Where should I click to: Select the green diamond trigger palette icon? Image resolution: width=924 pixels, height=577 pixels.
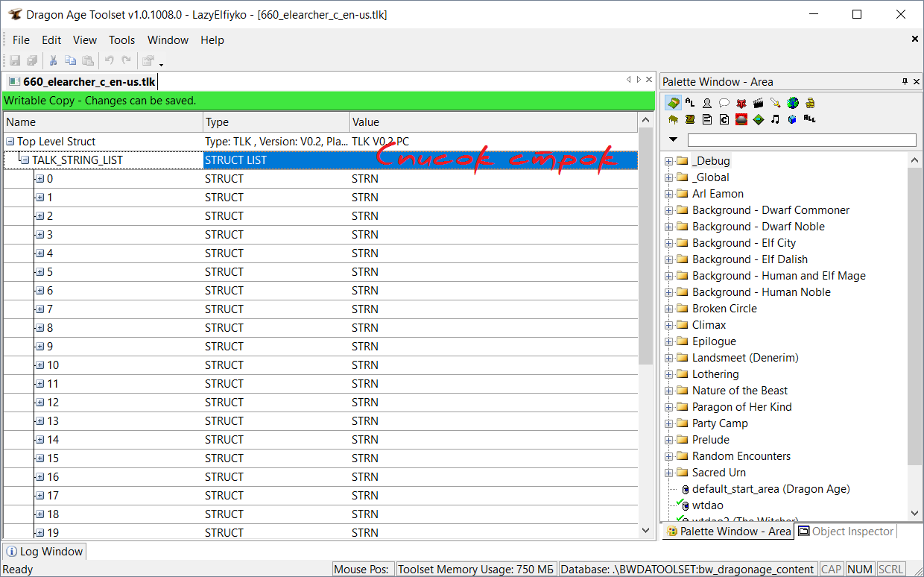[759, 119]
